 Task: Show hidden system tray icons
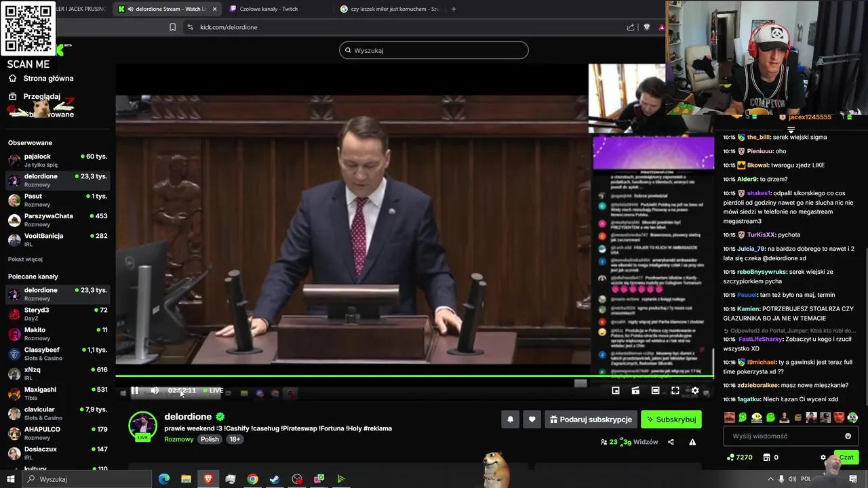[770, 479]
